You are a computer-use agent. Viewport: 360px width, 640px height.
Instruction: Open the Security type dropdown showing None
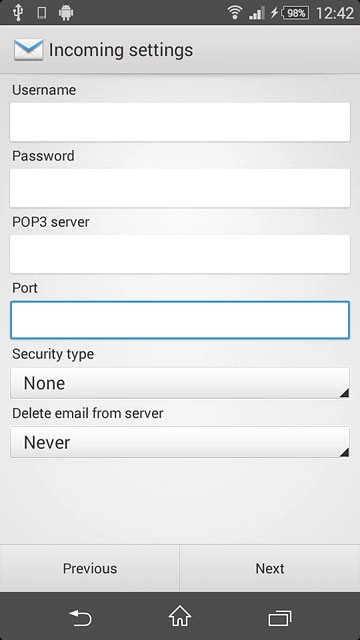coord(180,383)
